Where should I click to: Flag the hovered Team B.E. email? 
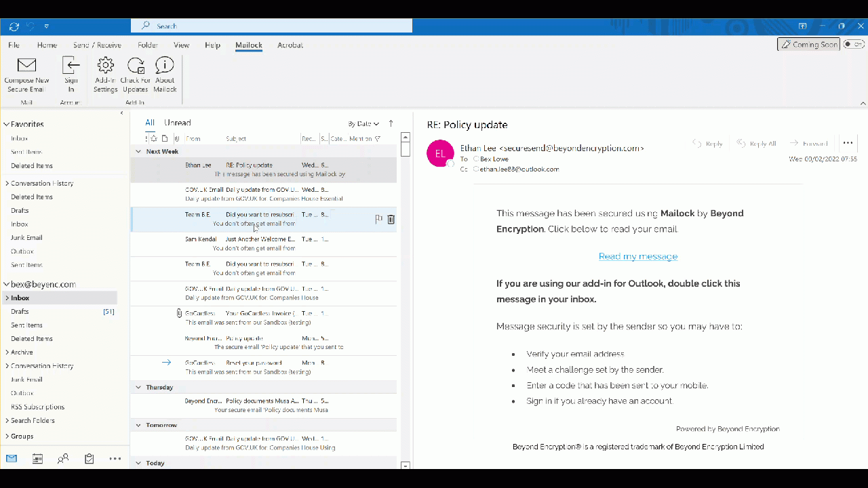pos(378,219)
